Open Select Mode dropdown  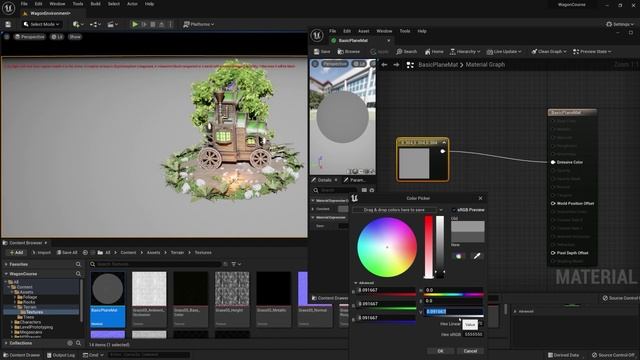[41, 24]
